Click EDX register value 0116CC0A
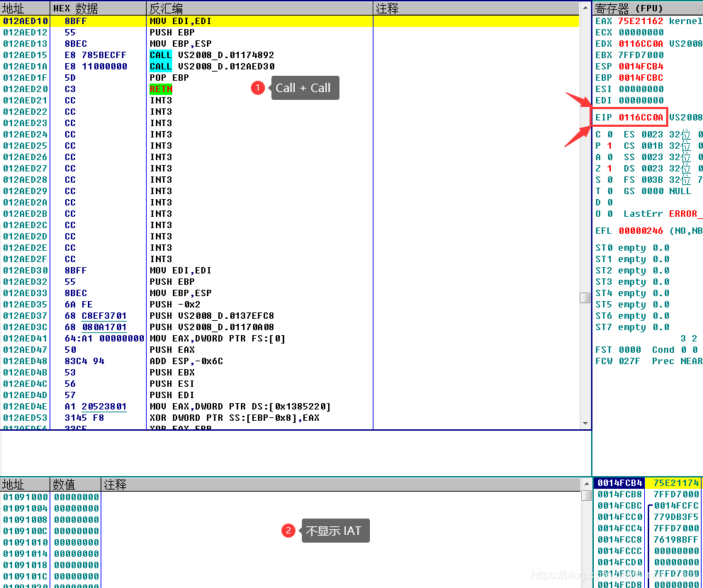 641,43
